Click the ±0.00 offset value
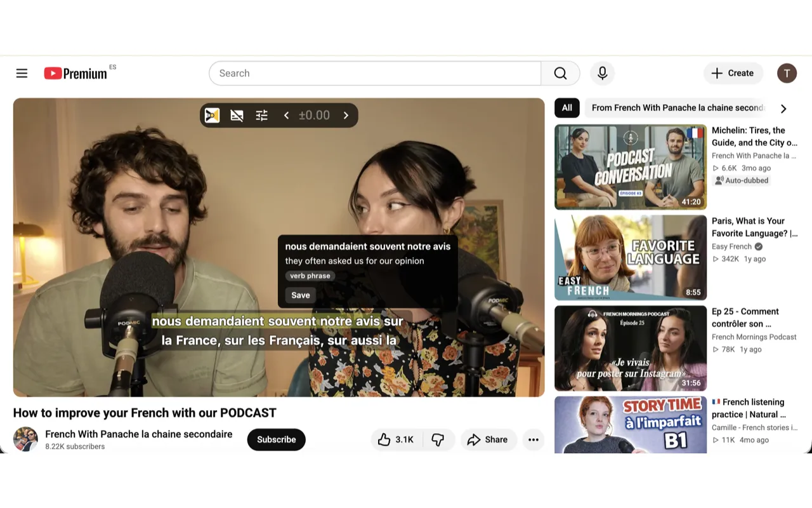 [x=314, y=115]
